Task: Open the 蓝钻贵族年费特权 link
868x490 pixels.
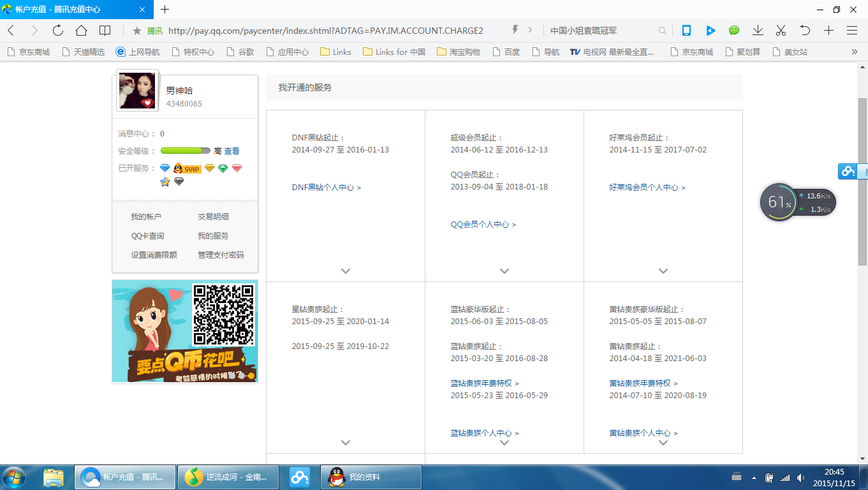Action: pyautogui.click(x=485, y=383)
